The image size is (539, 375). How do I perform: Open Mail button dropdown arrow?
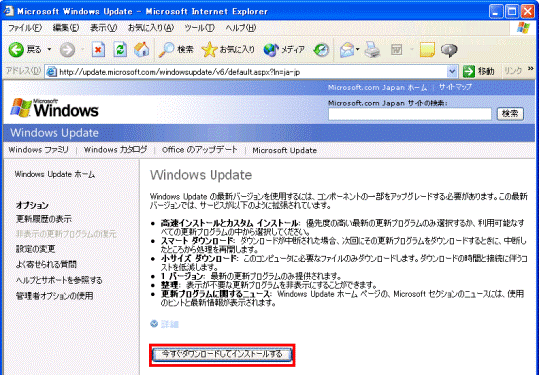click(x=358, y=50)
